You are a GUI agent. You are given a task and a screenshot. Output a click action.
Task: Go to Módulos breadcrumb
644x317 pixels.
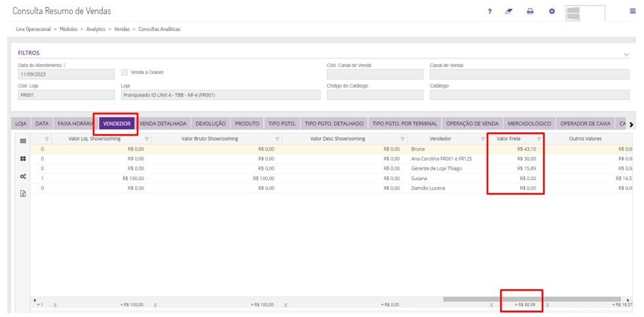pos(69,29)
